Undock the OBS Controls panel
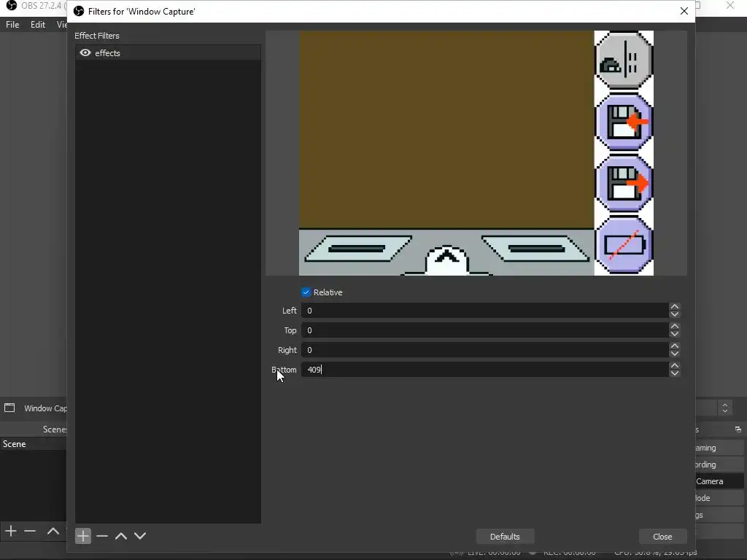 (x=738, y=429)
